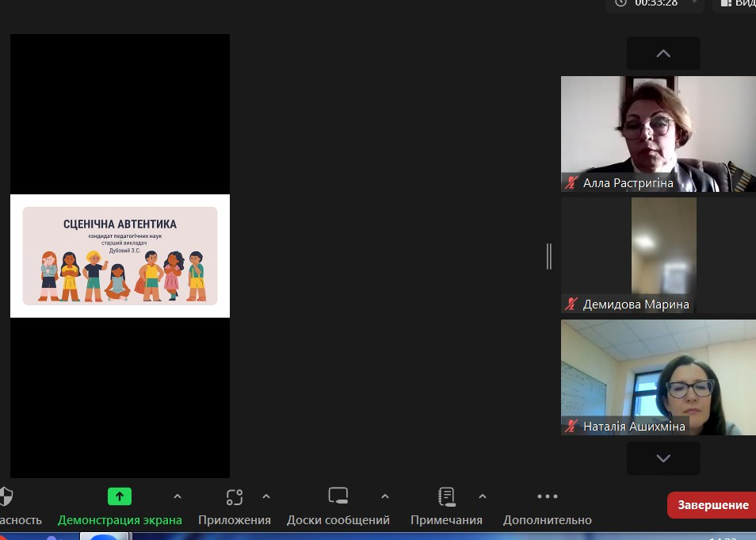The image size is (756, 540).
Task: Select Демидова Марина video tile
Action: coord(659,256)
